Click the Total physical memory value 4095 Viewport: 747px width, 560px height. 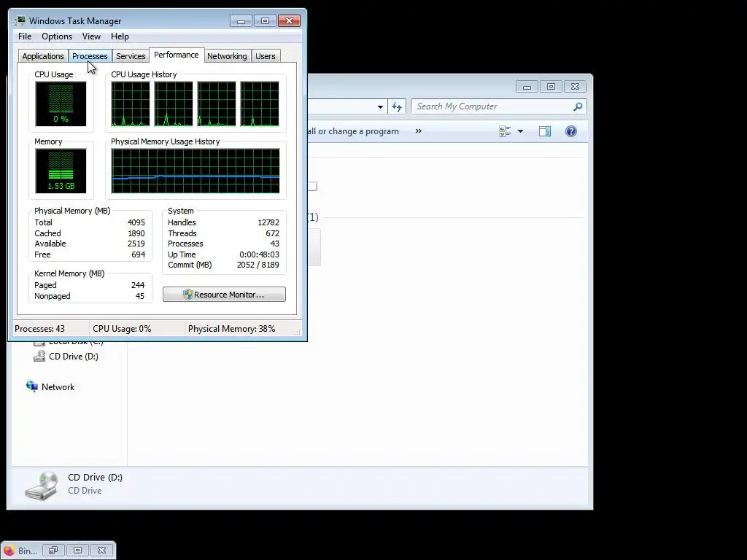(x=136, y=222)
